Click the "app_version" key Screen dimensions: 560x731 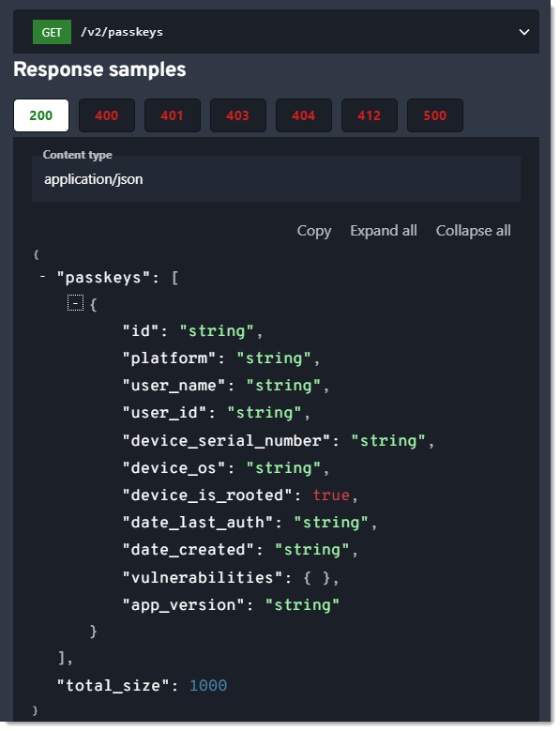pos(183,605)
